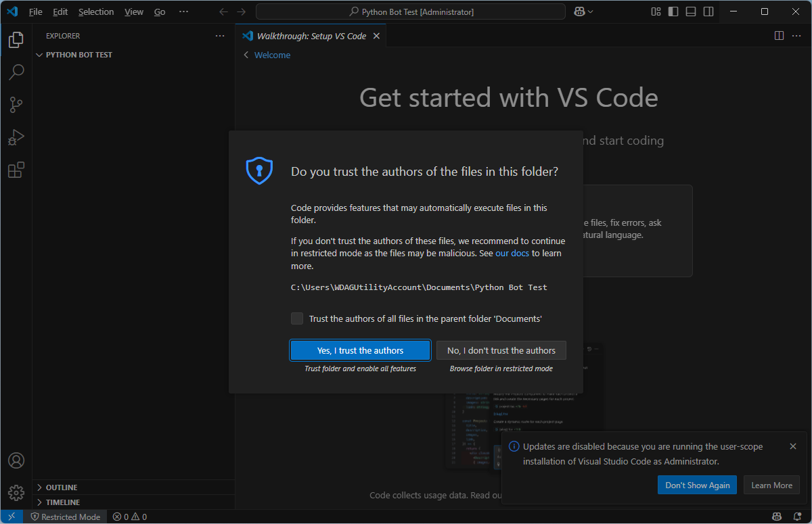
Task: Open the Source Control view
Action: pyautogui.click(x=16, y=105)
